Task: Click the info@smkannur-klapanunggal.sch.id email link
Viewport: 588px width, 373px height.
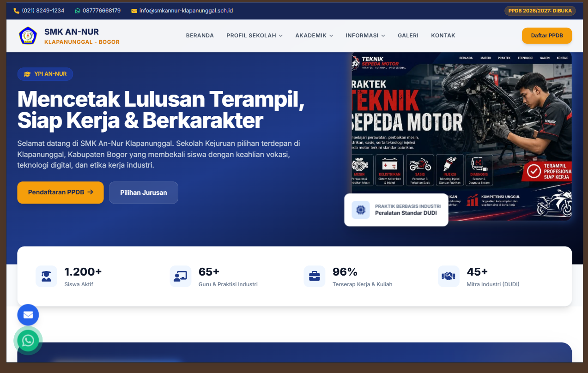Action: point(186,11)
